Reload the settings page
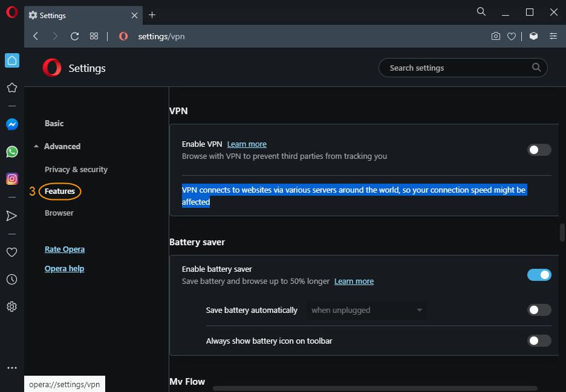 [74, 36]
